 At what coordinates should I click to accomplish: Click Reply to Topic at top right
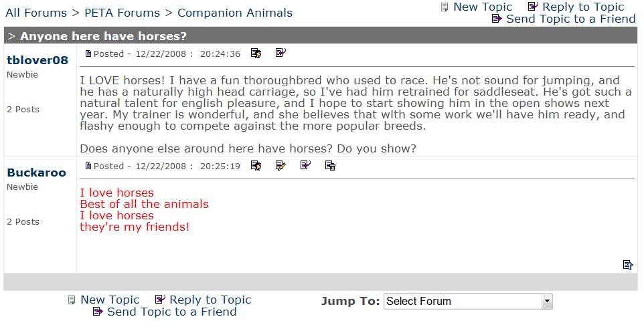pyautogui.click(x=583, y=7)
